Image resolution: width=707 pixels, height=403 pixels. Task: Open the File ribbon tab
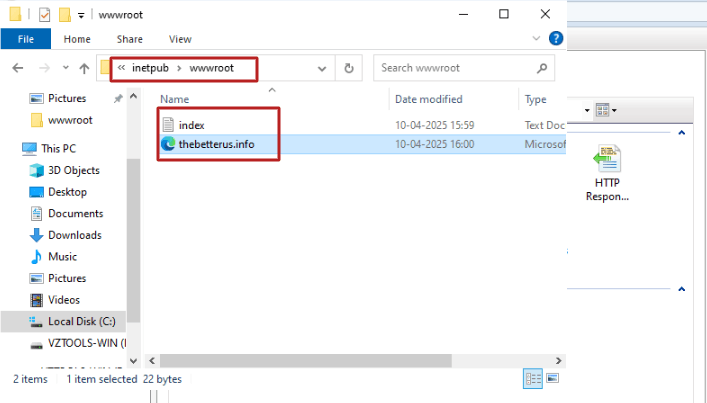pos(26,39)
